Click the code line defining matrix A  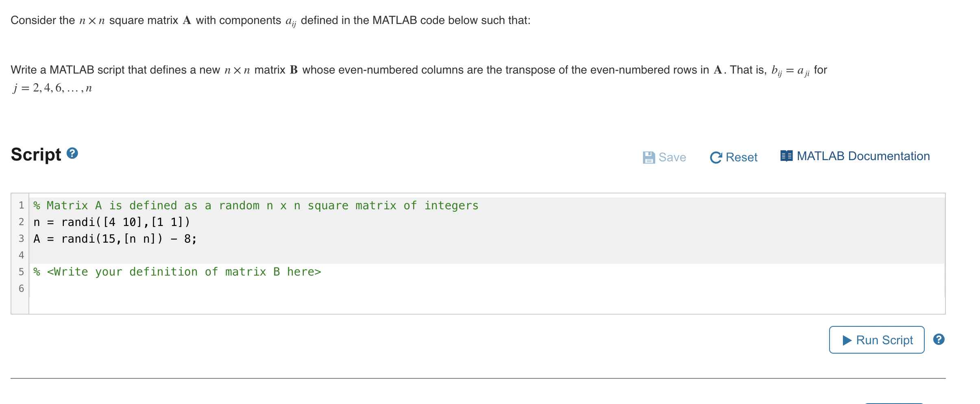tap(114, 239)
